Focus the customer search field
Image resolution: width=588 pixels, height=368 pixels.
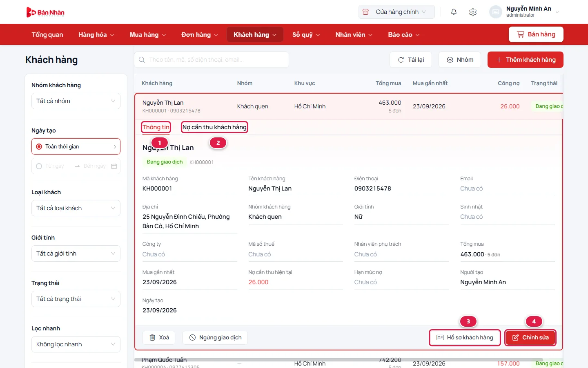(x=212, y=60)
